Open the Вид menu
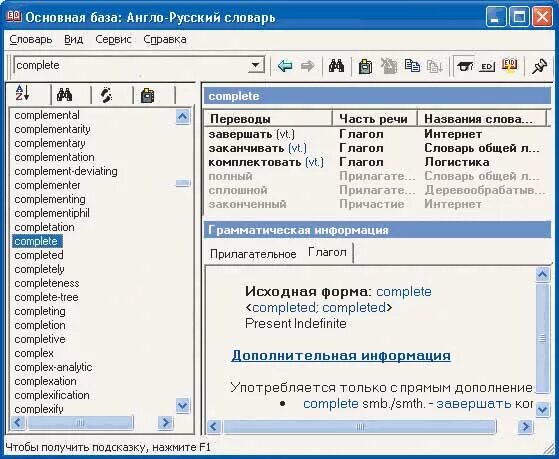The height and width of the screenshot is (459, 559). 74,39
